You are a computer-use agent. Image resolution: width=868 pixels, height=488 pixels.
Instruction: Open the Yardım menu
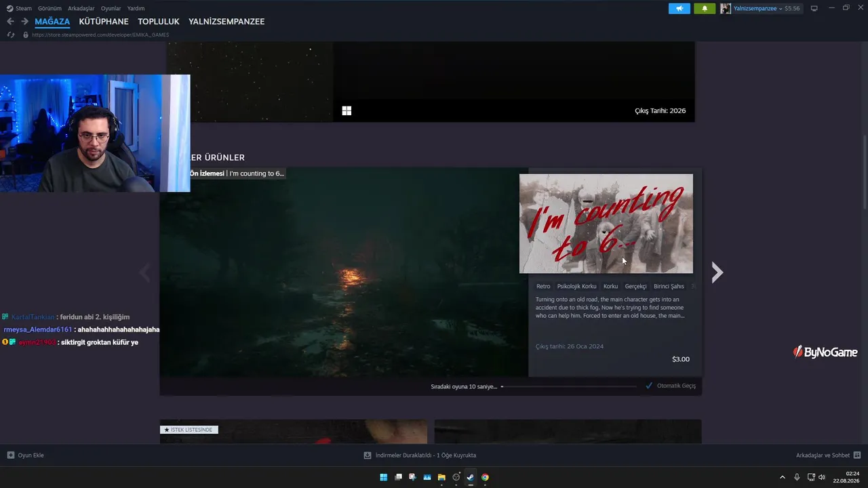point(136,9)
